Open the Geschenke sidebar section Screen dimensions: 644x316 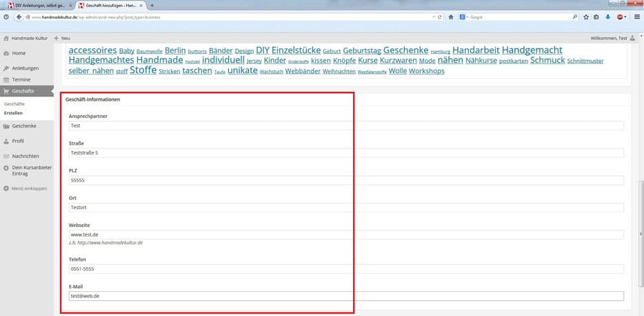coord(24,126)
